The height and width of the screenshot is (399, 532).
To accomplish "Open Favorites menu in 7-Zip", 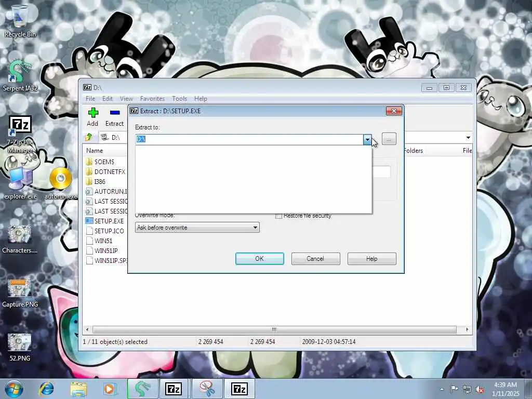I will 152,98.
